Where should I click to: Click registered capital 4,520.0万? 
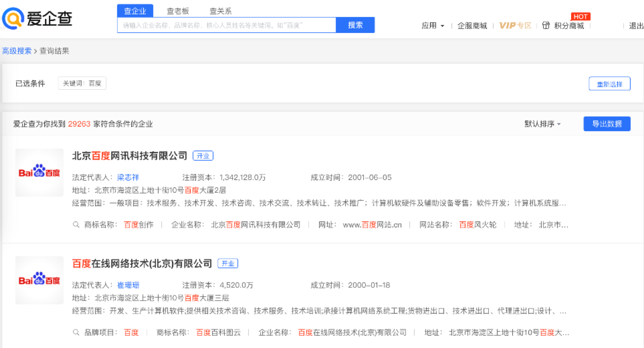pyautogui.click(x=236, y=285)
